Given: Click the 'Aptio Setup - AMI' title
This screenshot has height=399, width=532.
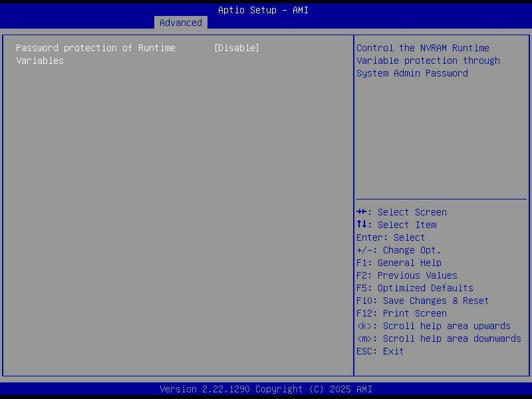Looking at the screenshot, I should pyautogui.click(x=263, y=10).
